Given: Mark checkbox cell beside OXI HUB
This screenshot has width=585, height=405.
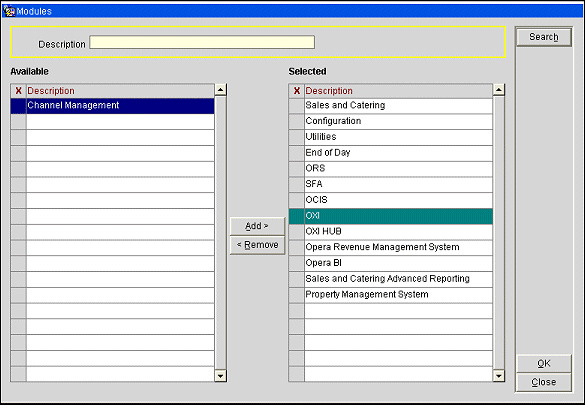Looking at the screenshot, I should click(x=297, y=232).
